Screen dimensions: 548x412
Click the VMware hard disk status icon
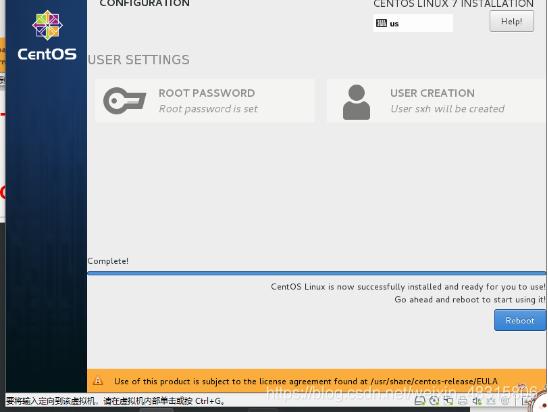coord(420,401)
